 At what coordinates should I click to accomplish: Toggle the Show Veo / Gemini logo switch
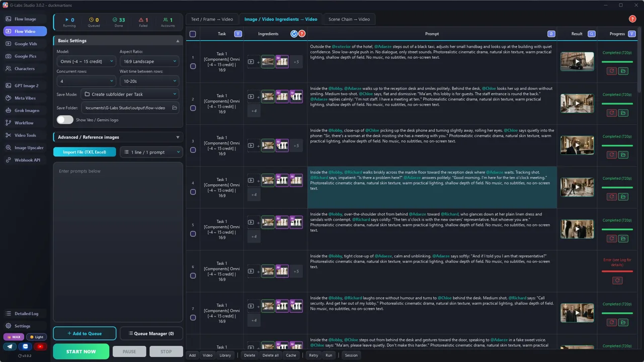coord(65,120)
